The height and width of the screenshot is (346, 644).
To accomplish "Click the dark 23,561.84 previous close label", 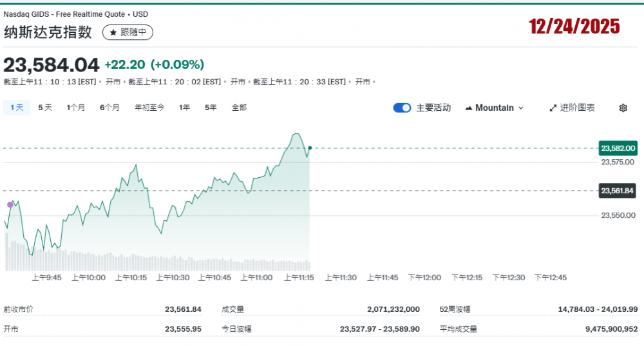I will 618,191.
